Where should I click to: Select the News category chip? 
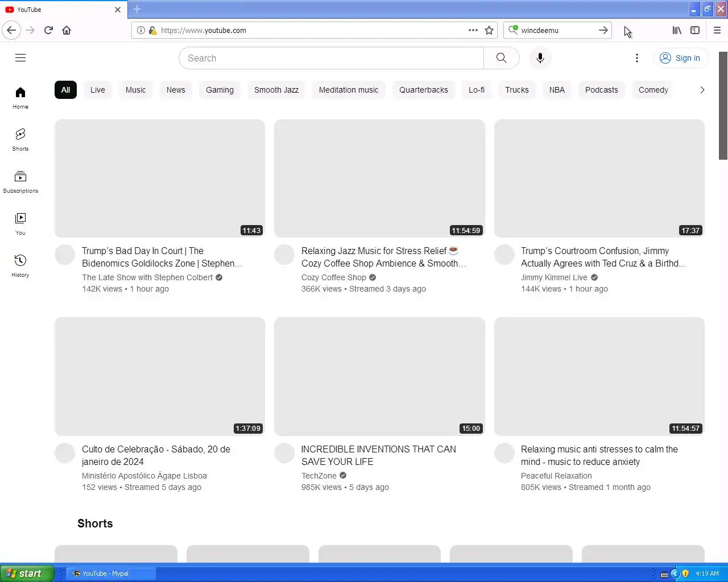[x=176, y=90]
